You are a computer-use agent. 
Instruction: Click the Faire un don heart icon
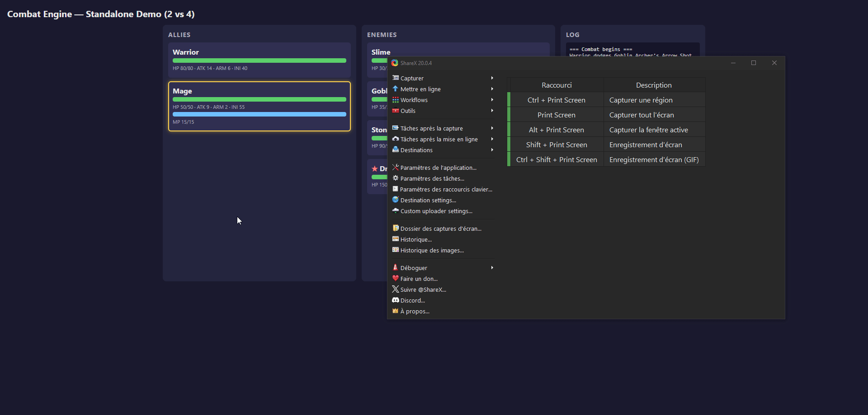coord(396,279)
